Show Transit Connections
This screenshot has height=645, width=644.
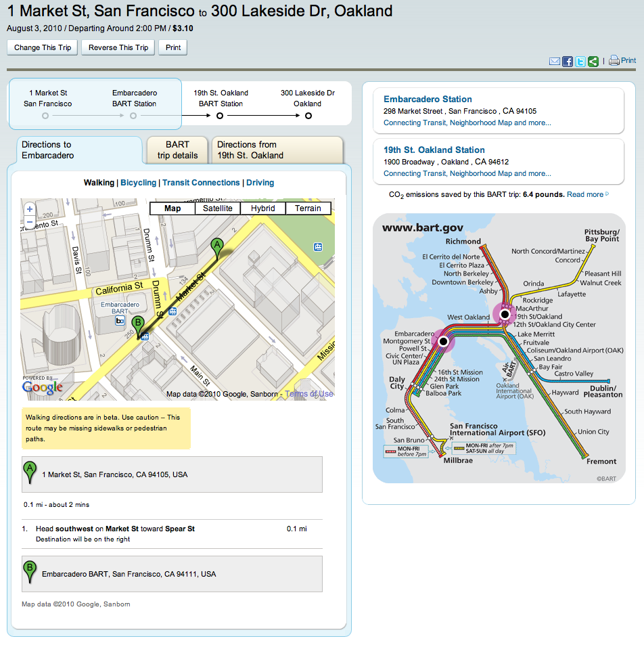click(201, 183)
